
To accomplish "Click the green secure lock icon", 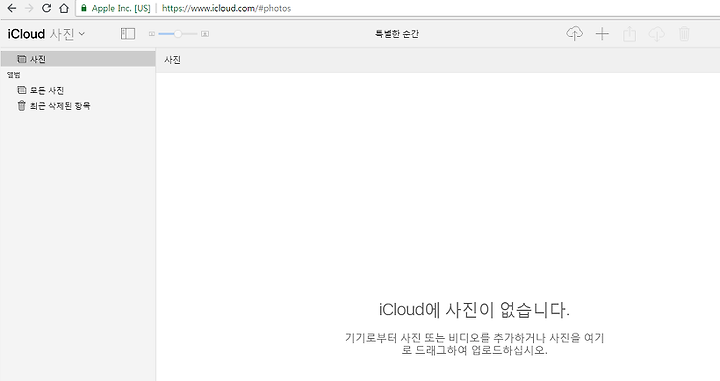I will [x=84, y=8].
